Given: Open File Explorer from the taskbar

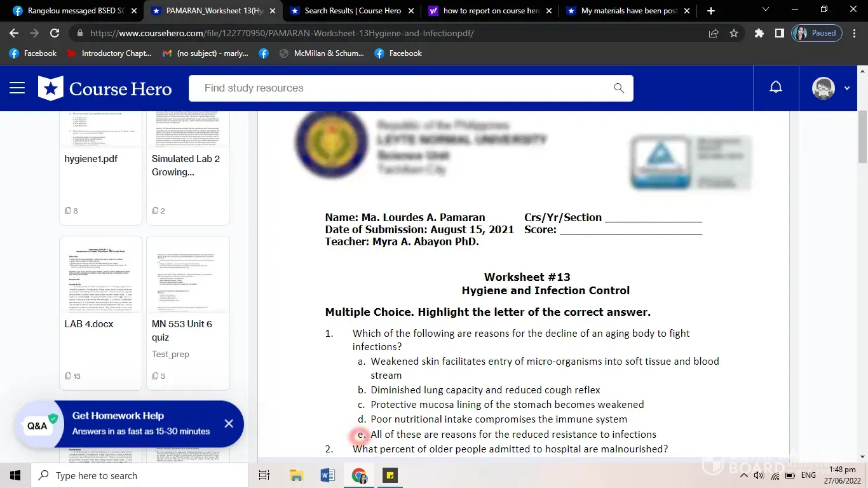Looking at the screenshot, I should [x=296, y=475].
